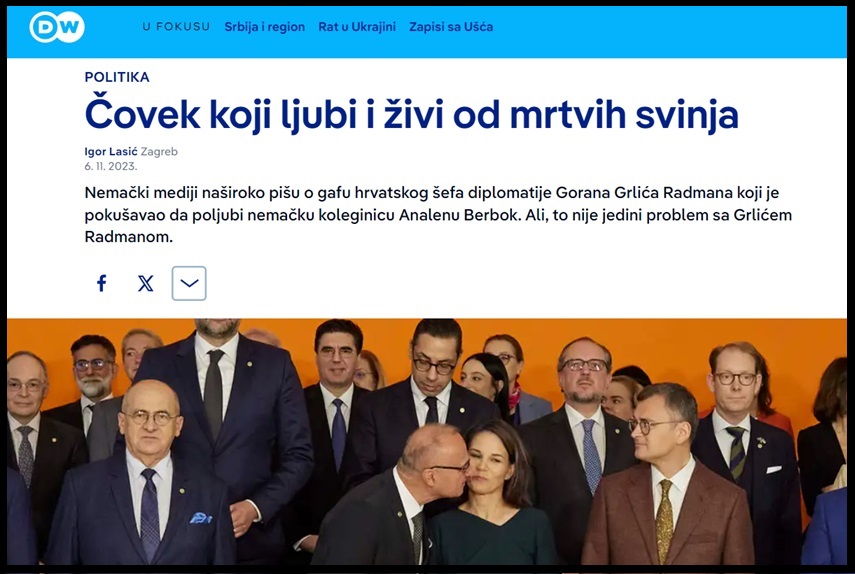Click the article date 6. 11. 2023.
The width and height of the screenshot is (855, 574).
click(111, 166)
